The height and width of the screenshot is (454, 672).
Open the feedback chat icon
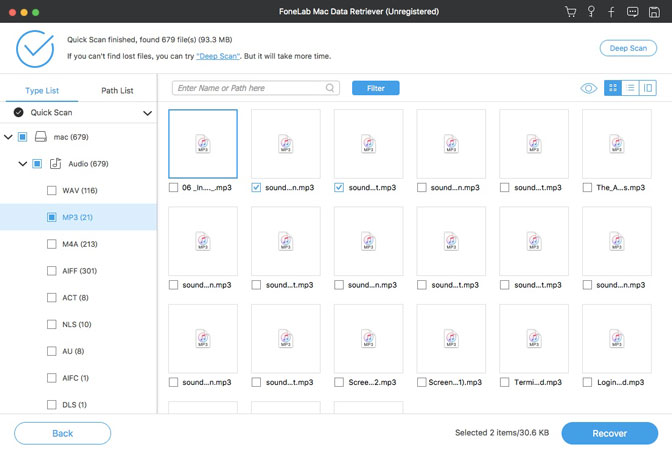(633, 12)
